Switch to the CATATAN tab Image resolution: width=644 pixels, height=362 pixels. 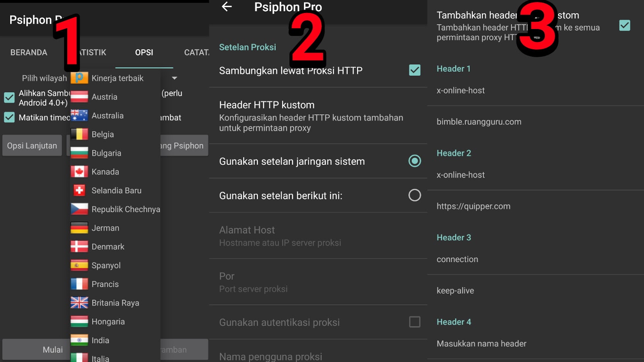click(x=196, y=52)
